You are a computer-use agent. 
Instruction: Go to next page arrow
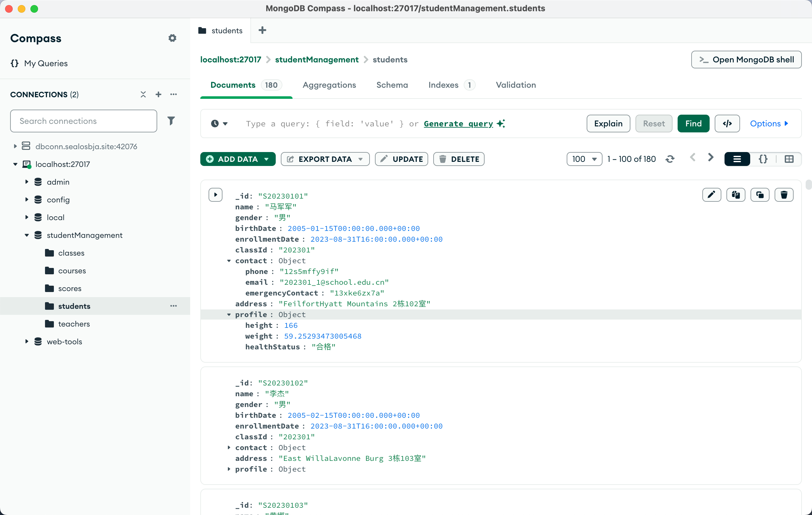pyautogui.click(x=711, y=157)
